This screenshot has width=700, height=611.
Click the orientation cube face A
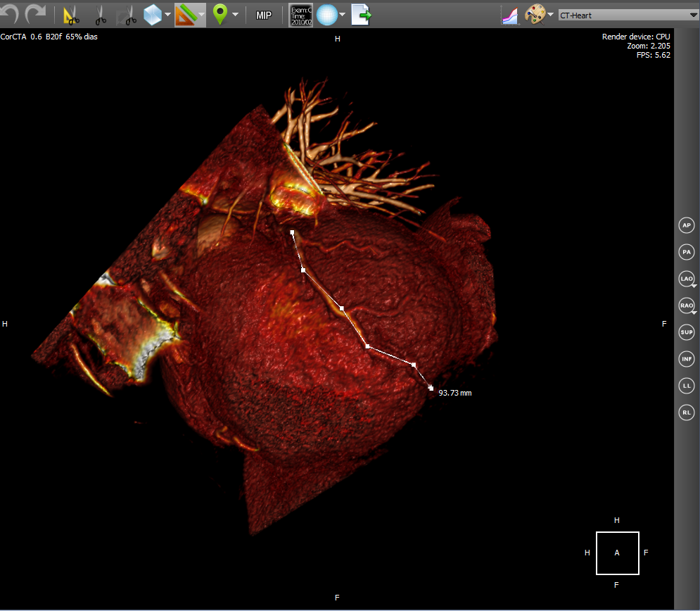click(617, 553)
